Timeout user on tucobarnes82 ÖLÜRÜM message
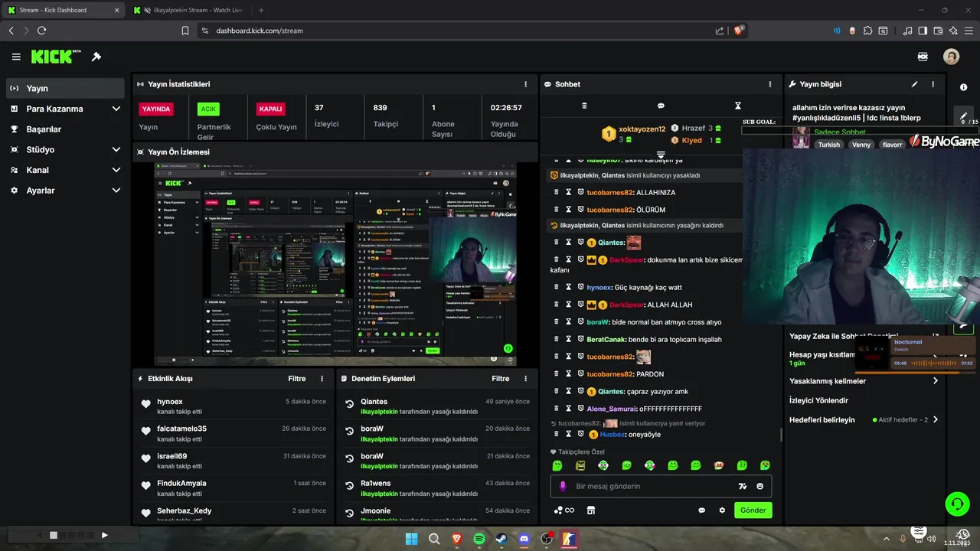This screenshot has height=551, width=980. coord(568,210)
